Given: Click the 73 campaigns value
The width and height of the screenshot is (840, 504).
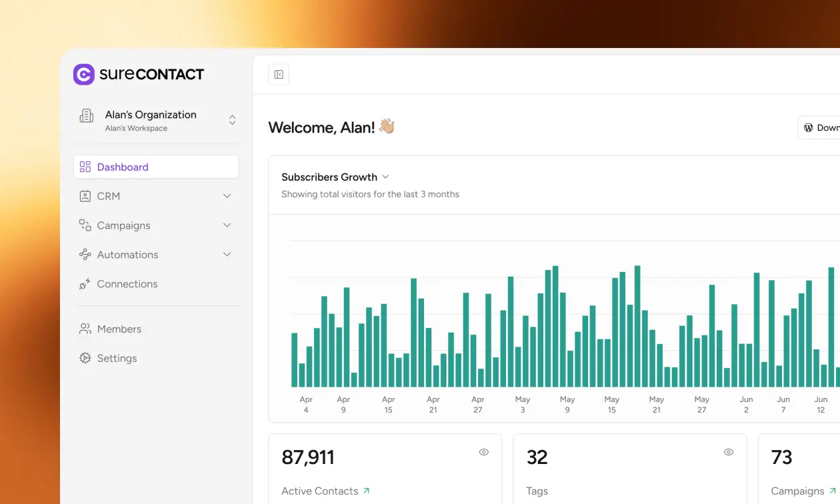Looking at the screenshot, I should (781, 457).
